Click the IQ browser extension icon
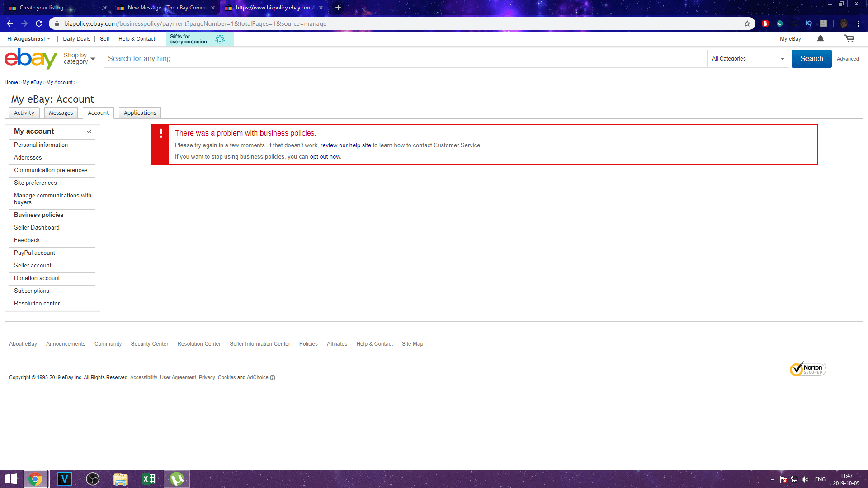Viewport: 868px width, 488px height. [808, 23]
